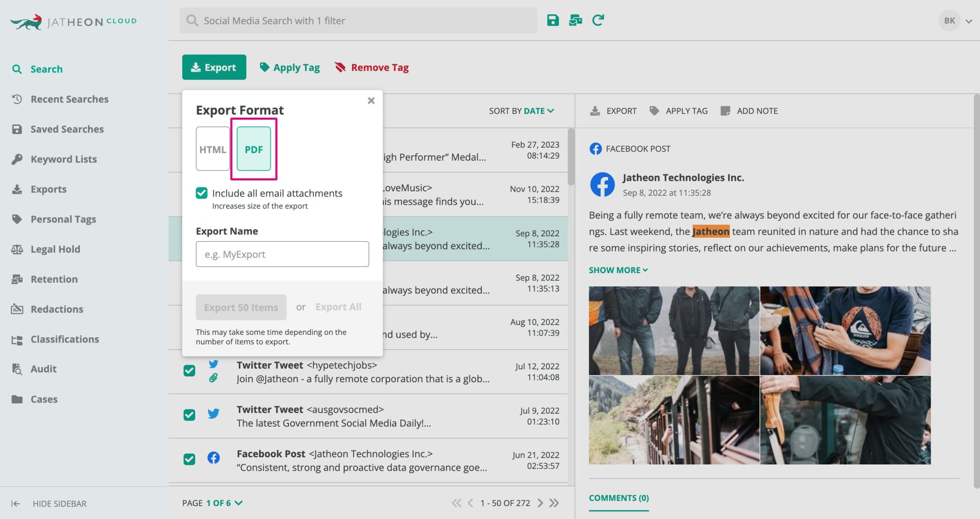980x519 pixels.
Task: Click Export 50 Items button
Action: click(241, 307)
